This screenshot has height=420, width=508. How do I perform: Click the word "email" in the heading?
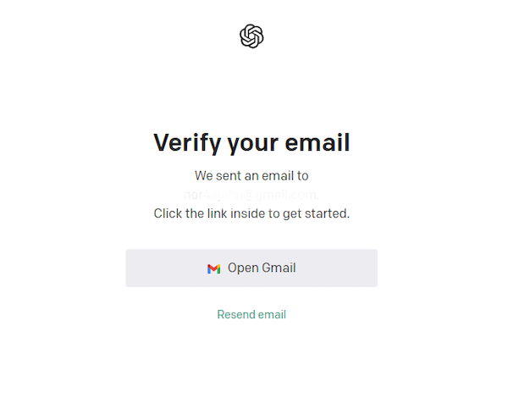[317, 142]
